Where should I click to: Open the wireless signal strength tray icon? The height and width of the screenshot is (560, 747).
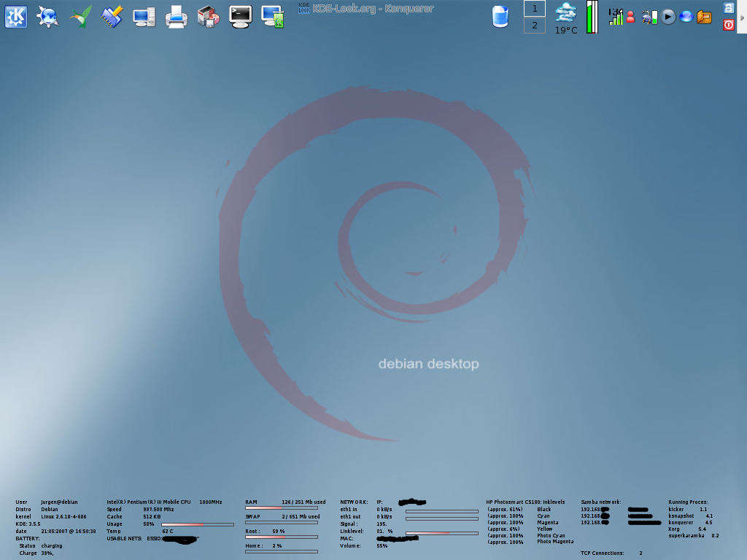[616, 17]
